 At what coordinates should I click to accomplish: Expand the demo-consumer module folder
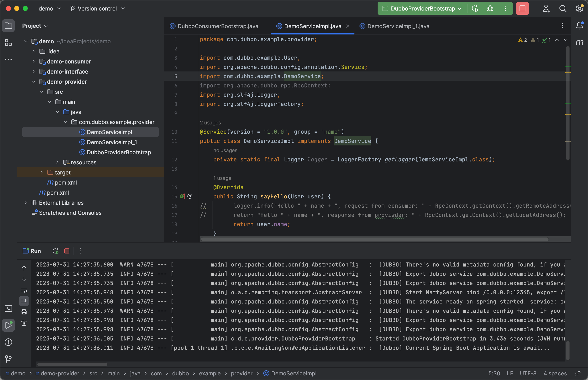click(34, 61)
